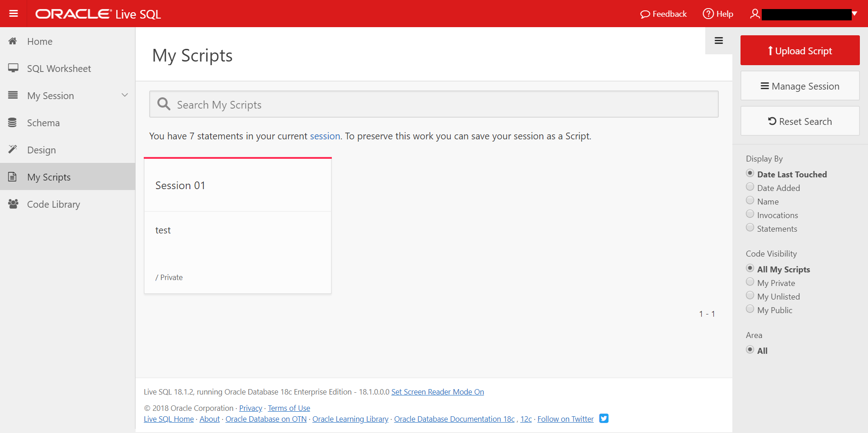Filter by My Public scripts
The width and height of the screenshot is (868, 433).
[750, 309]
